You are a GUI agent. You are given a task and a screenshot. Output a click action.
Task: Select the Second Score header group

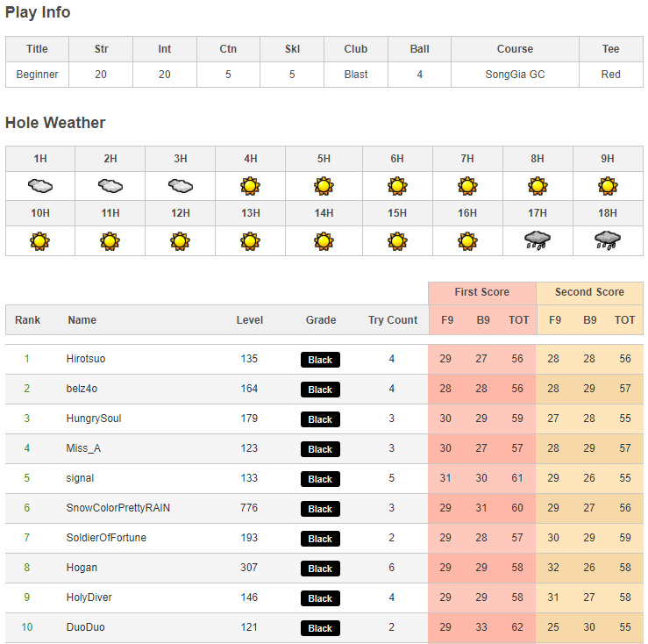[589, 292]
